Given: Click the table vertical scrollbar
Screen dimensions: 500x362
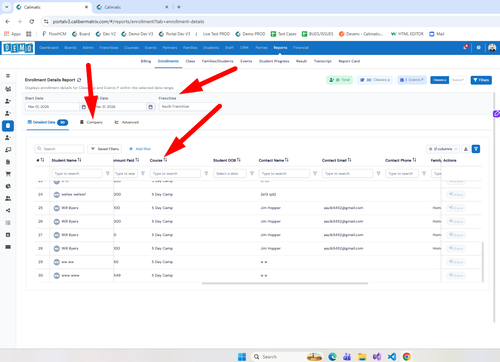Looking at the screenshot, I should coord(483,262).
